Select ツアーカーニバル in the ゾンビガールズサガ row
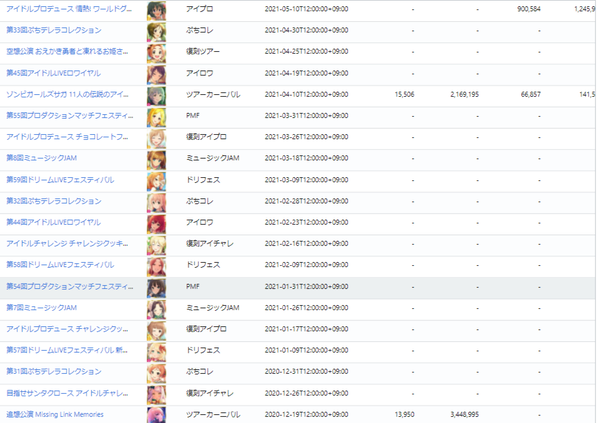Viewport: 600px width, 423px height. (213, 94)
